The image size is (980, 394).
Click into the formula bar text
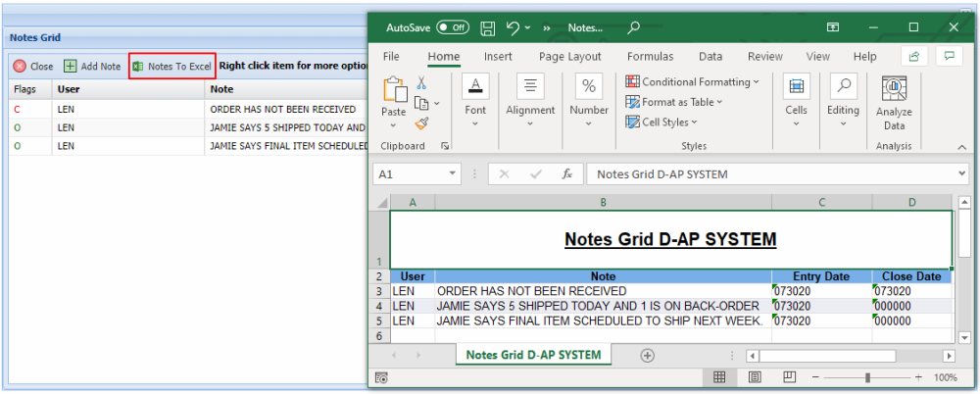pos(772,174)
